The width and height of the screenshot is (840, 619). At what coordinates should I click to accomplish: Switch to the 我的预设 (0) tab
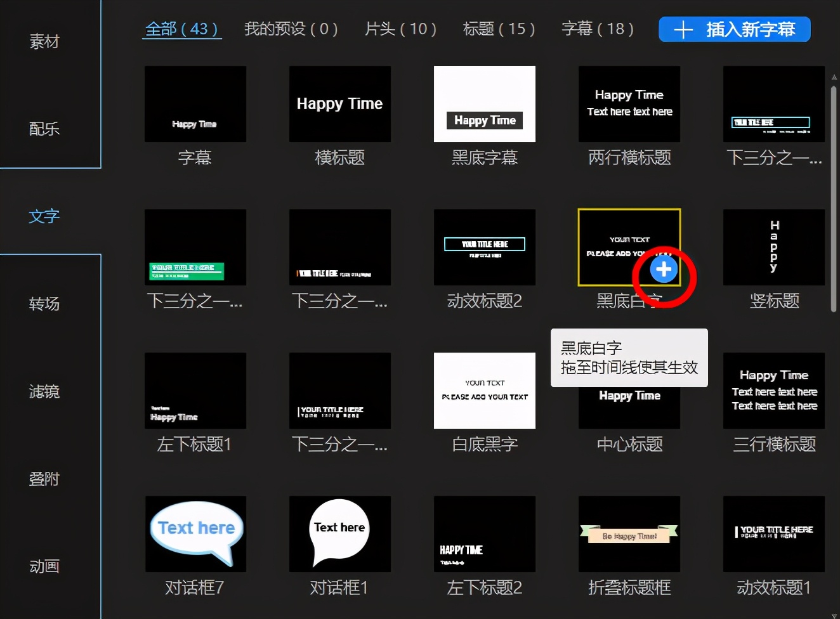click(x=291, y=29)
